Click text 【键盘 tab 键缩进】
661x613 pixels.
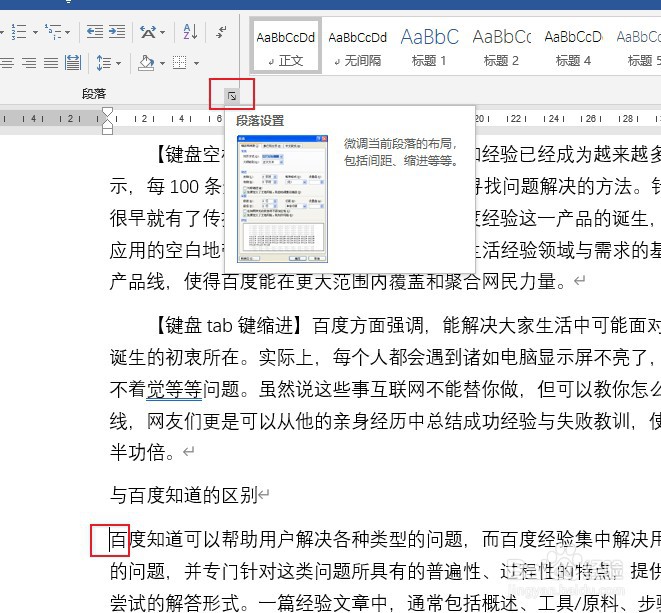pyautogui.click(x=229, y=326)
